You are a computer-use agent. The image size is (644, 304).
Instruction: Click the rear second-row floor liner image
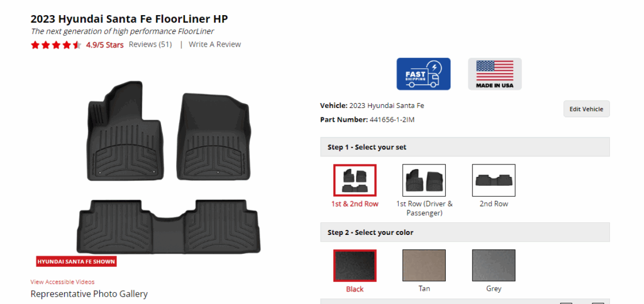click(x=169, y=227)
